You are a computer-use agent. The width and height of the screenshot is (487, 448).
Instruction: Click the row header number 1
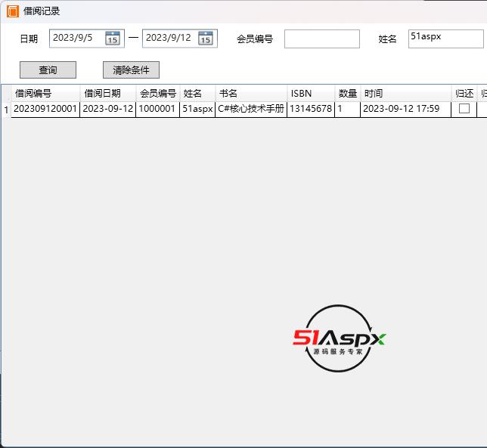[x=6, y=110]
